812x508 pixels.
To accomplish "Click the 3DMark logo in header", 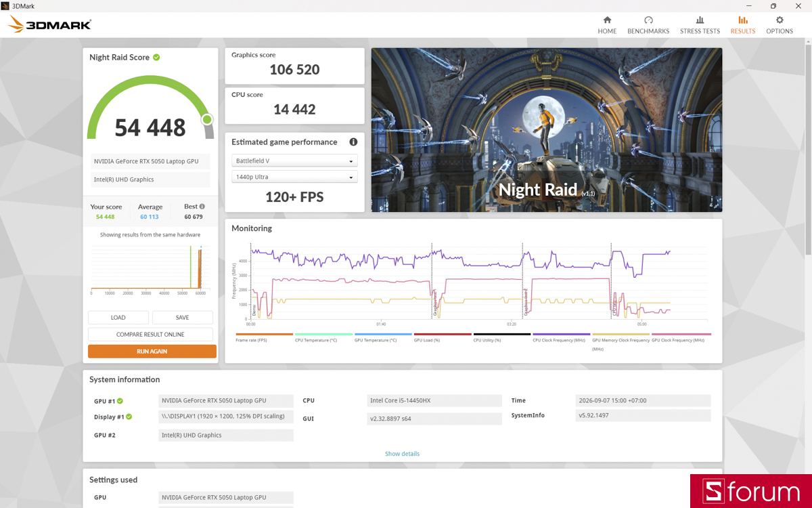I will tap(49, 25).
